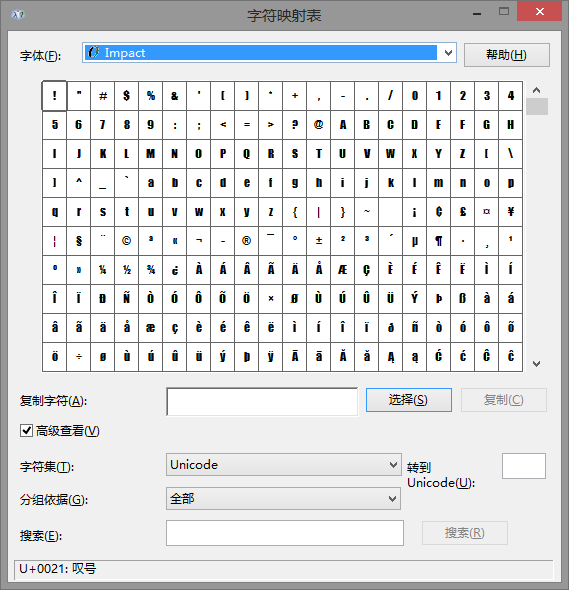
Task: Click the character grid scroll up arrow
Action: tap(537, 90)
